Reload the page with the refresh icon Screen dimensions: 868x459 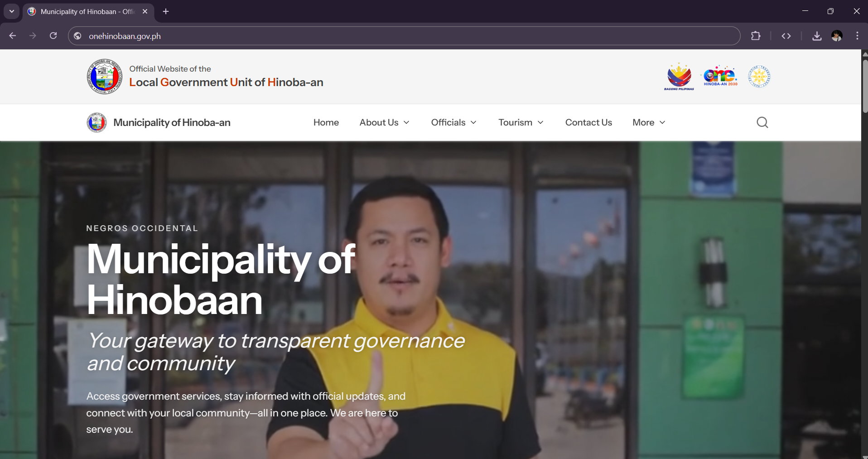tap(53, 36)
